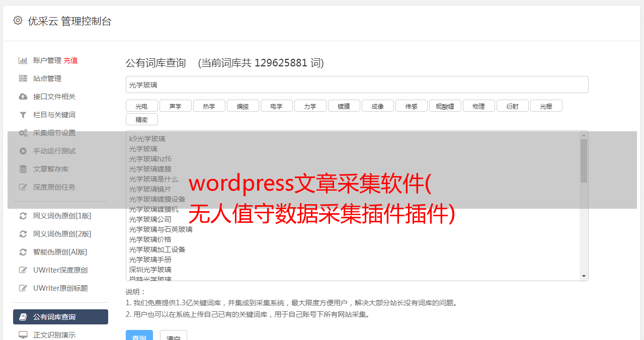Select the result row 光学玻璃hzf6
Screen dimensions: 644x340
point(150,159)
